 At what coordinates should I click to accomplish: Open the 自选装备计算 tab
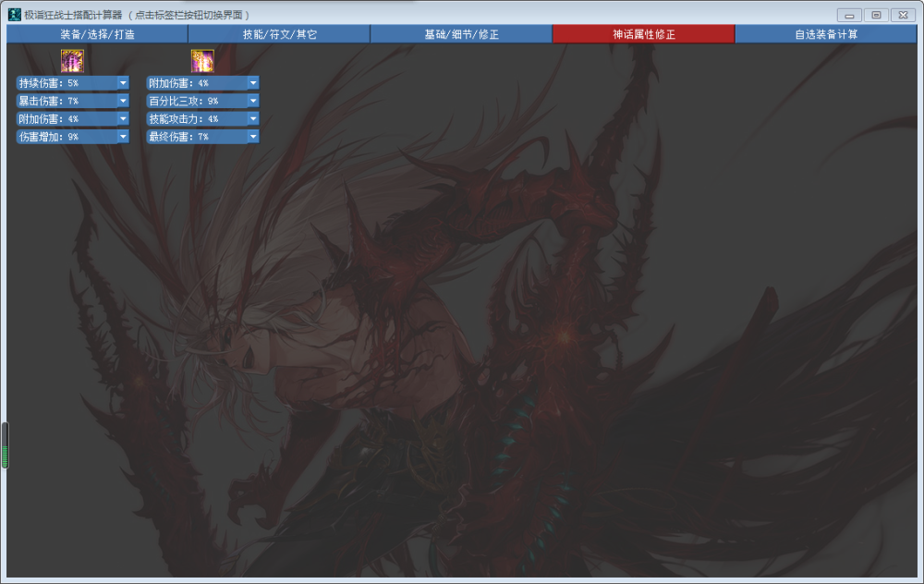point(826,34)
